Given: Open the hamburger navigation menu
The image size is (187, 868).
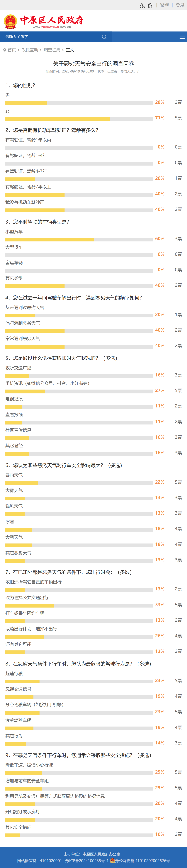Looking at the screenshot, I should pos(182,37).
